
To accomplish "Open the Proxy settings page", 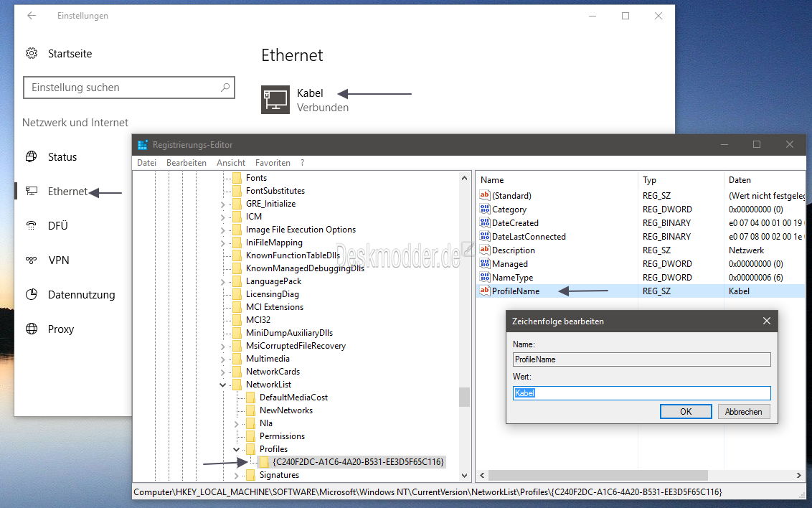I will tap(60, 329).
